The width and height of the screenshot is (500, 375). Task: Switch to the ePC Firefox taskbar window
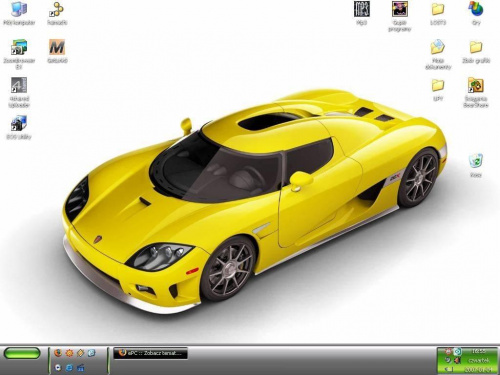tap(150, 353)
